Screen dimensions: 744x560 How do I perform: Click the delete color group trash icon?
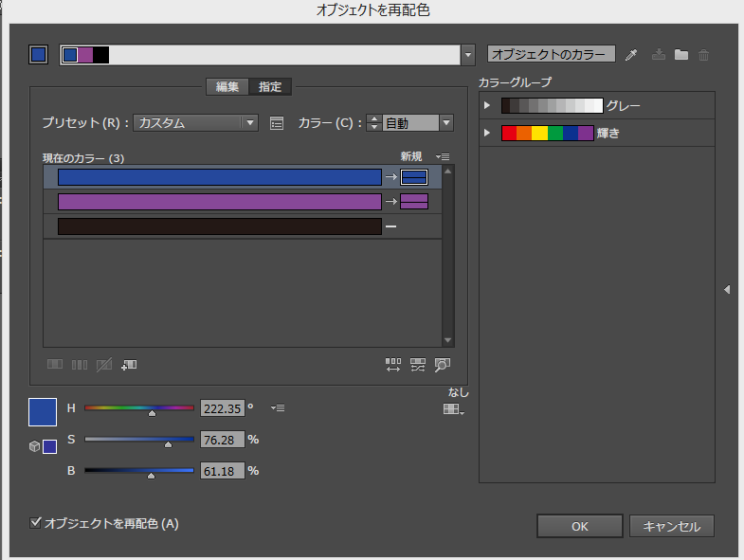pyautogui.click(x=703, y=55)
